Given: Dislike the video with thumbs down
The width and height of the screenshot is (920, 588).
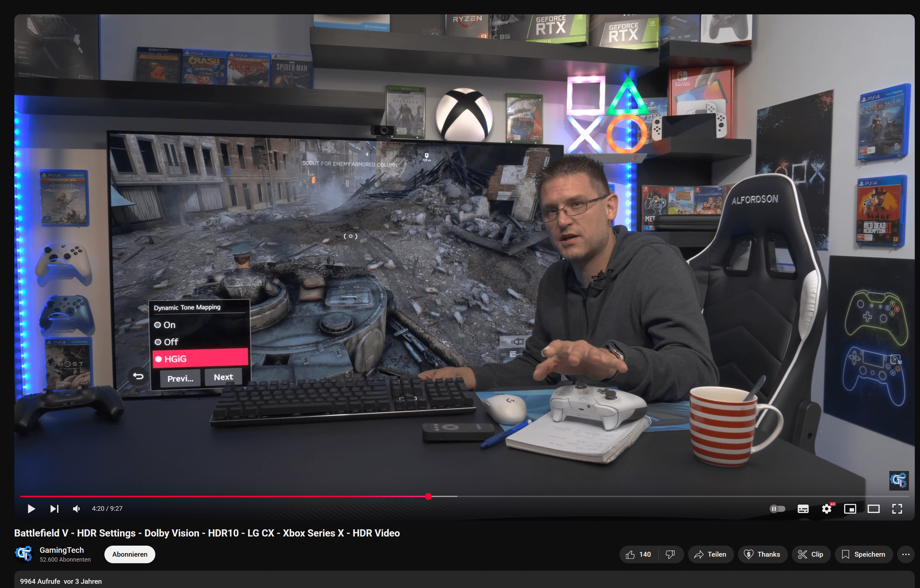Looking at the screenshot, I should (x=670, y=554).
